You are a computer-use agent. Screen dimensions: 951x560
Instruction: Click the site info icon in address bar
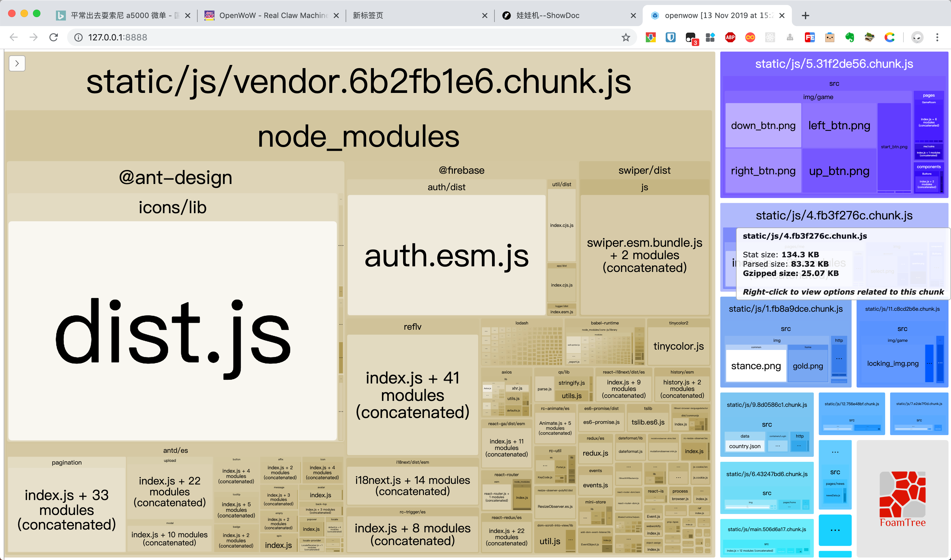coord(78,37)
